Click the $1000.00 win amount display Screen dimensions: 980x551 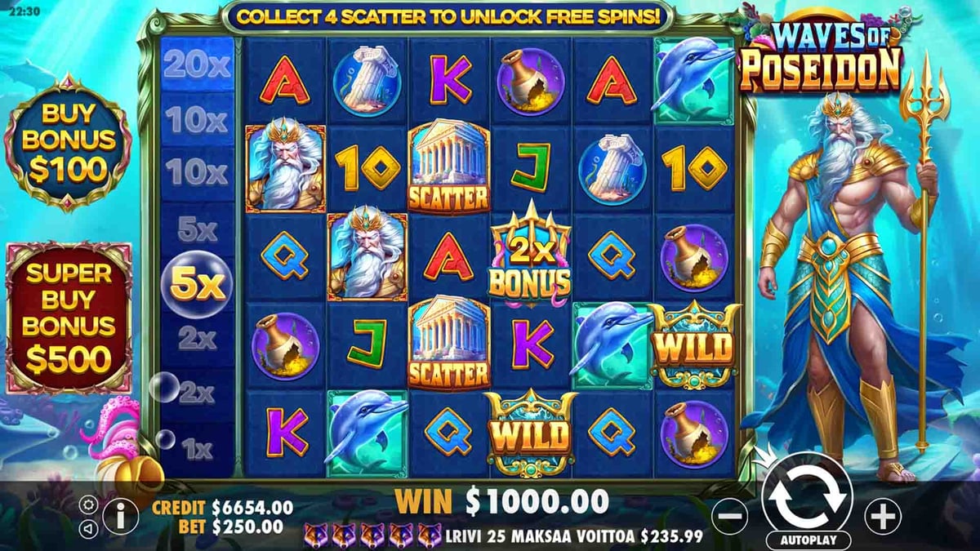point(537,500)
